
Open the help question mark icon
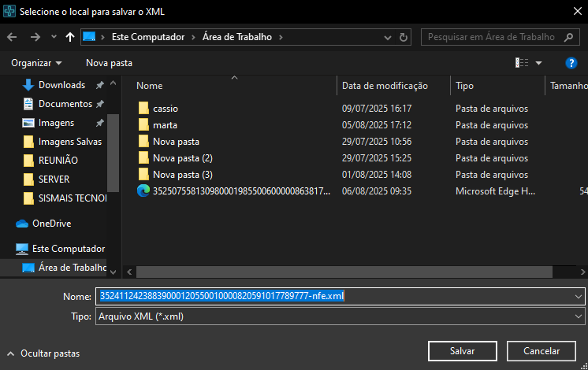(x=571, y=63)
